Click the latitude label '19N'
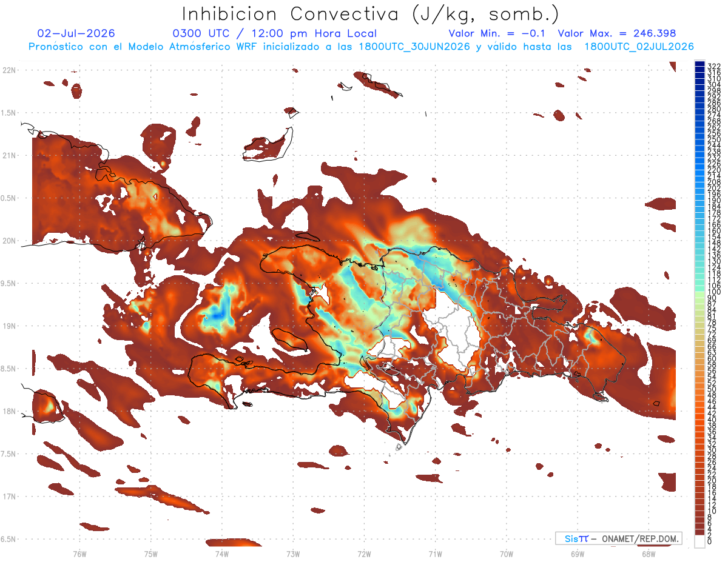 tap(8, 326)
